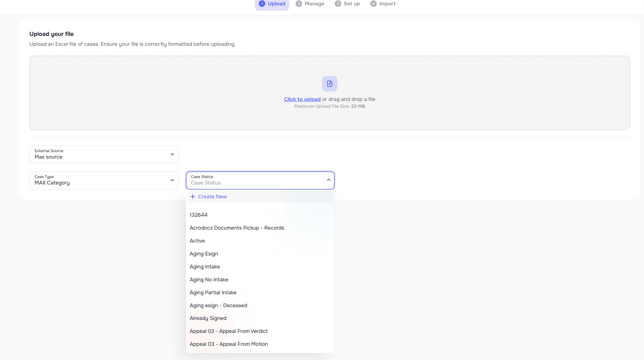Viewport: 644px width, 360px height.
Task: Click the plus icon beside Create New
Action: pyautogui.click(x=193, y=197)
